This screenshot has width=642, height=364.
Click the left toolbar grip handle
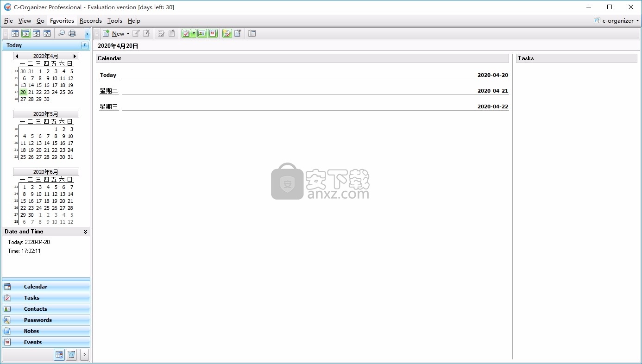point(6,34)
